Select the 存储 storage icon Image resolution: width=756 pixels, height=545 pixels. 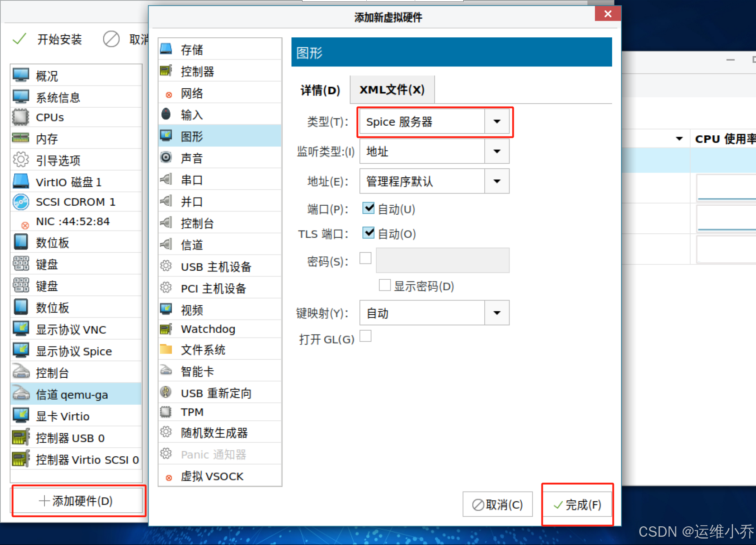pos(166,49)
